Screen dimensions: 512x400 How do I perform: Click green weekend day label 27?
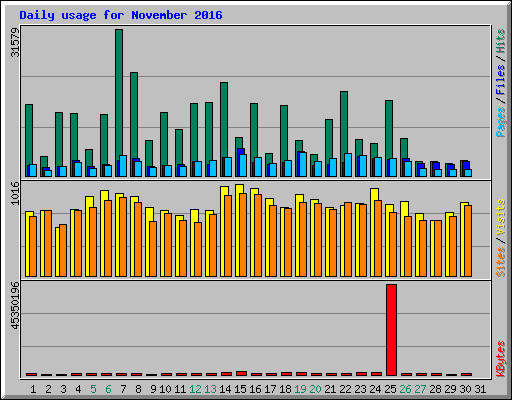click(420, 389)
